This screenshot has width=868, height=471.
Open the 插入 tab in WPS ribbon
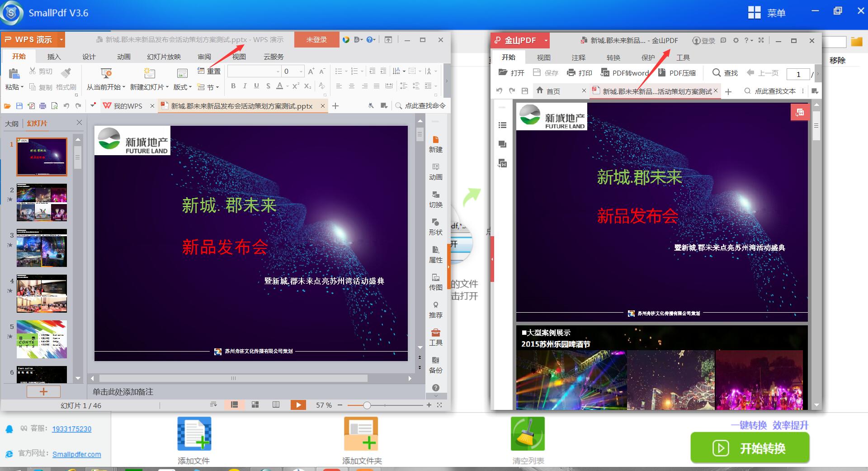54,57
